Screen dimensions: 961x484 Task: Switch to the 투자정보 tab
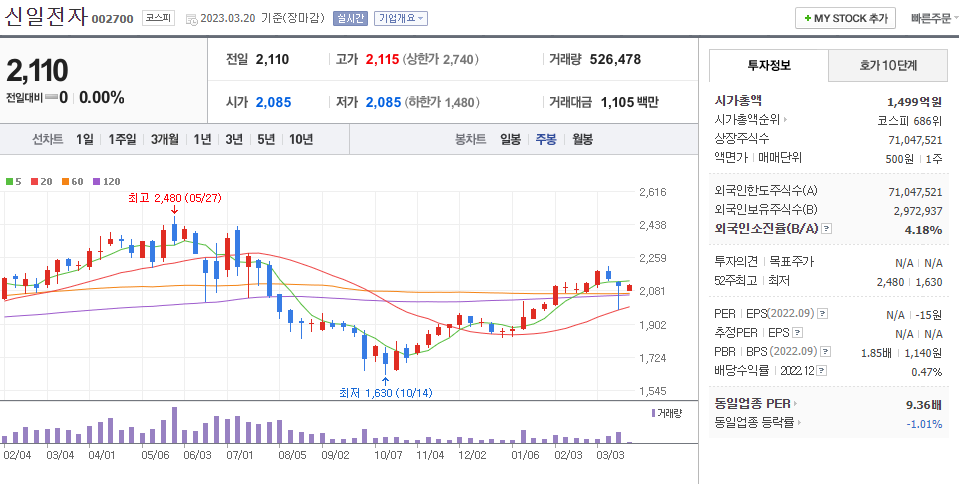tap(769, 66)
